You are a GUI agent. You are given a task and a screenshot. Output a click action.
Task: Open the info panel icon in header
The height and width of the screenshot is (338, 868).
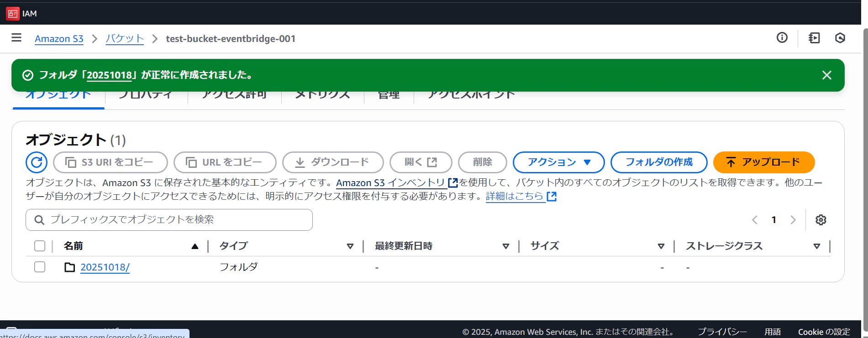coord(782,38)
